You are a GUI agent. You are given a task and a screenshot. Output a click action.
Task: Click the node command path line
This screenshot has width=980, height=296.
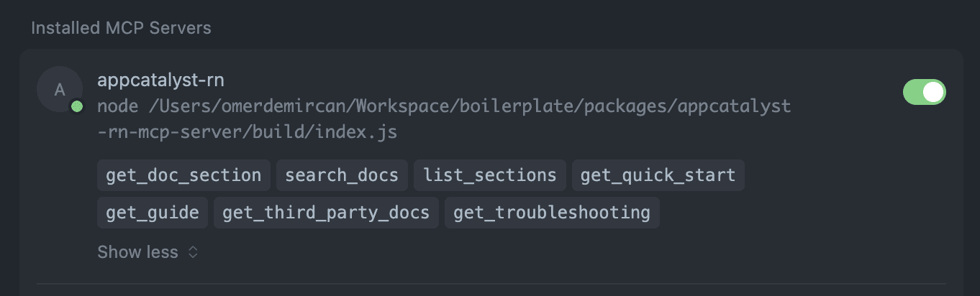(444, 106)
